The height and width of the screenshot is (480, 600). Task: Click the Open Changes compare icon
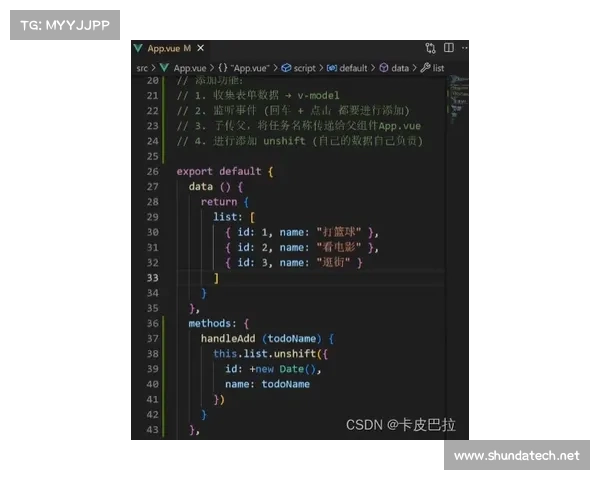[430, 48]
